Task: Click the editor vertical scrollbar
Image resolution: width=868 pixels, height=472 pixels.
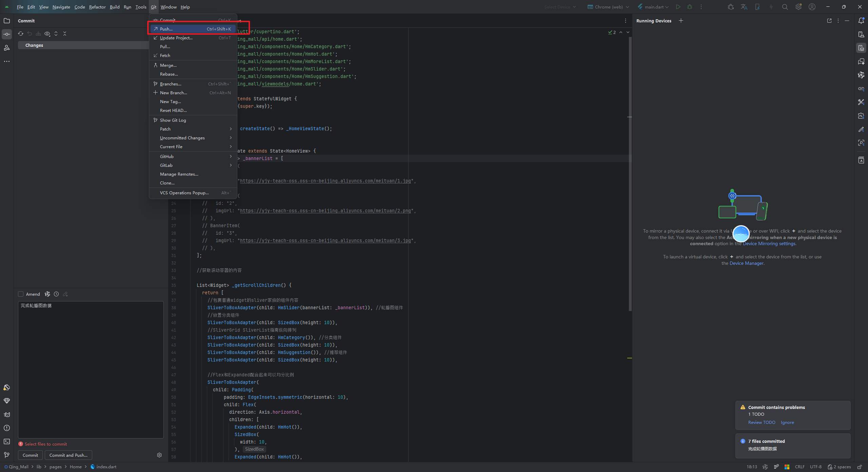Action: (x=630, y=170)
